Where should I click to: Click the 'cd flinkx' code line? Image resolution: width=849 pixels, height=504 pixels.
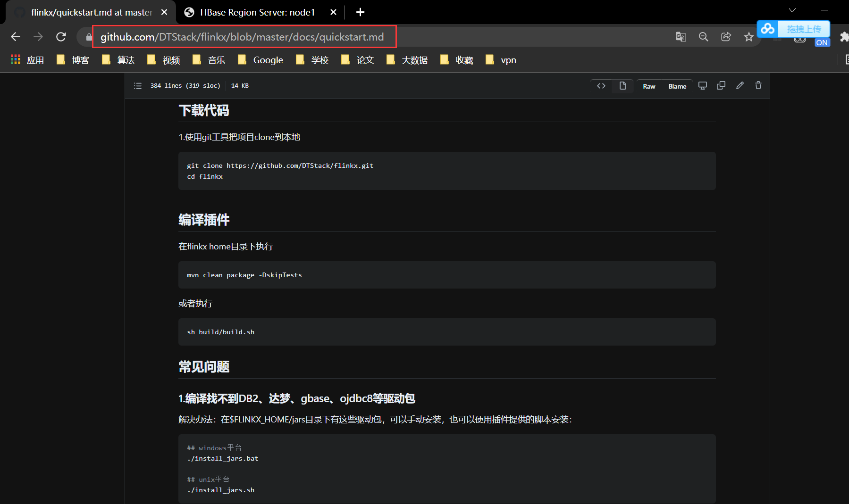[x=205, y=176]
